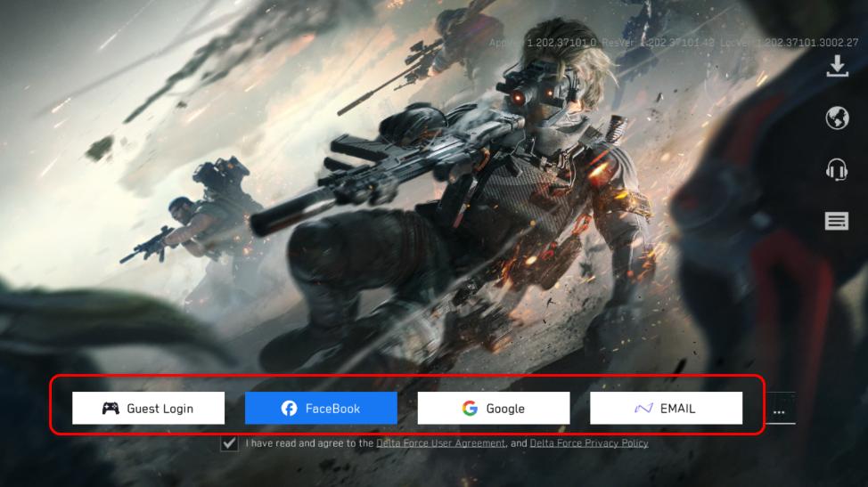This screenshot has height=487, width=868.
Task: Click the wave icon beside EMAIL
Action: [643, 409]
